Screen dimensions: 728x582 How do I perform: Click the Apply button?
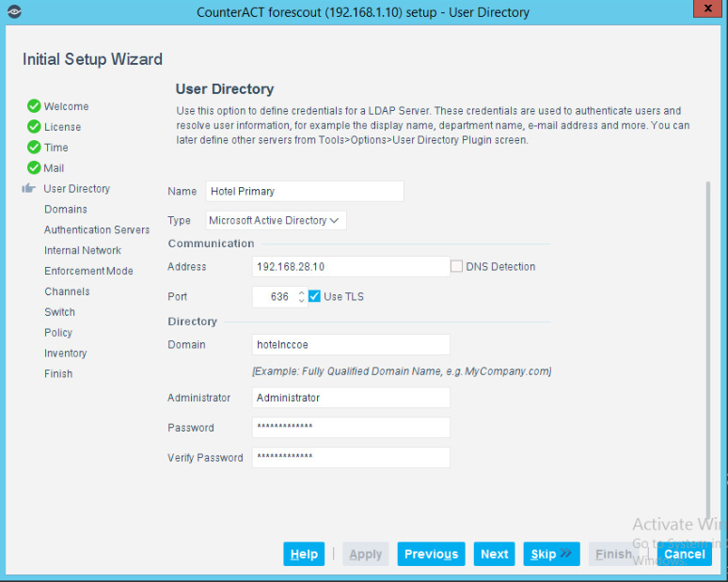[x=365, y=554]
